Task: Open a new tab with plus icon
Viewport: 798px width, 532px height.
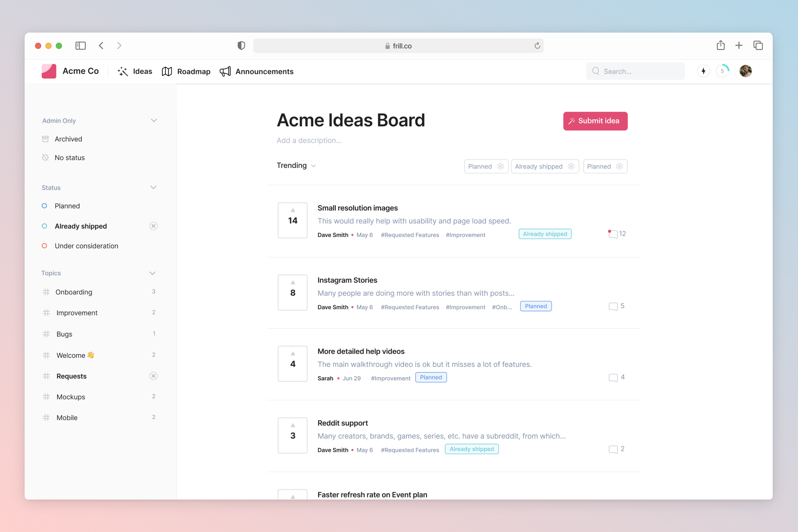Action: coord(739,46)
